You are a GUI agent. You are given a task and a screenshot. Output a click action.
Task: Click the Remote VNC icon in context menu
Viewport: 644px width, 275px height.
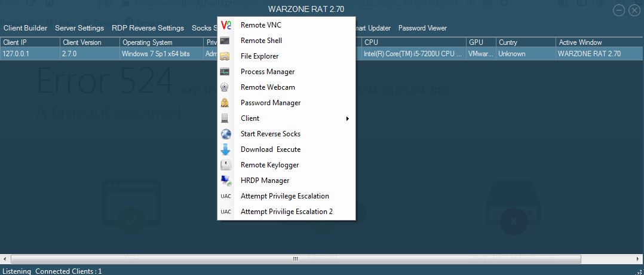click(x=226, y=25)
